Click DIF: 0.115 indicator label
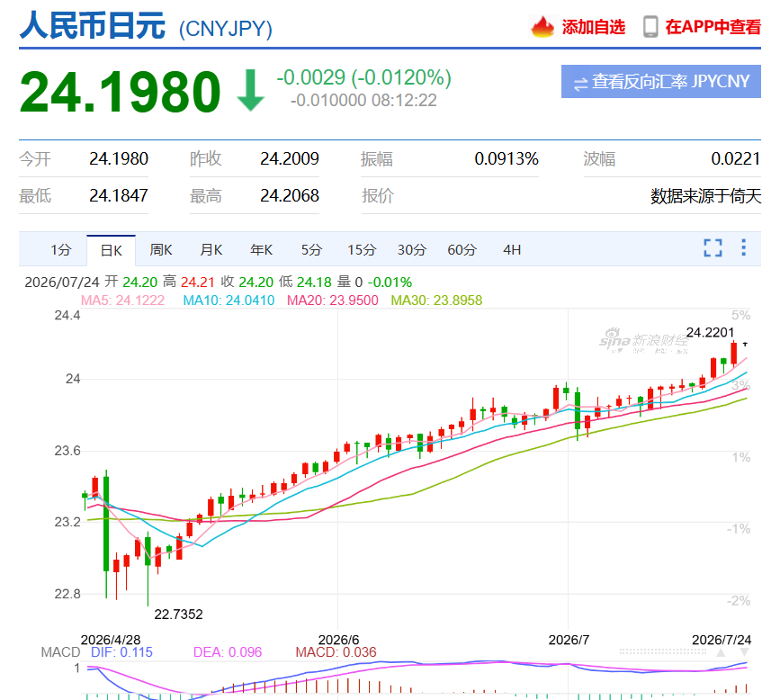The height and width of the screenshot is (700, 762). [x=121, y=652]
